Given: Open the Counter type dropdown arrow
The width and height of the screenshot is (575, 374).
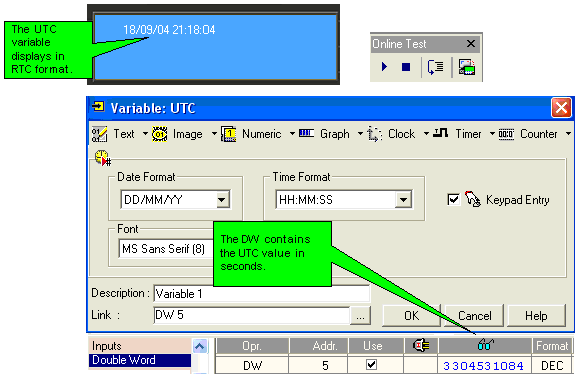Looking at the screenshot, I should [x=568, y=133].
